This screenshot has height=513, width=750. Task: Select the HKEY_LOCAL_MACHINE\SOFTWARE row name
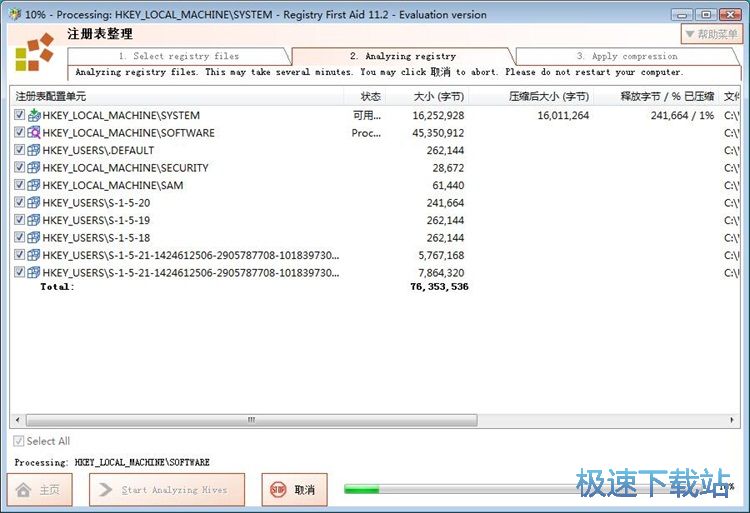tap(129, 132)
